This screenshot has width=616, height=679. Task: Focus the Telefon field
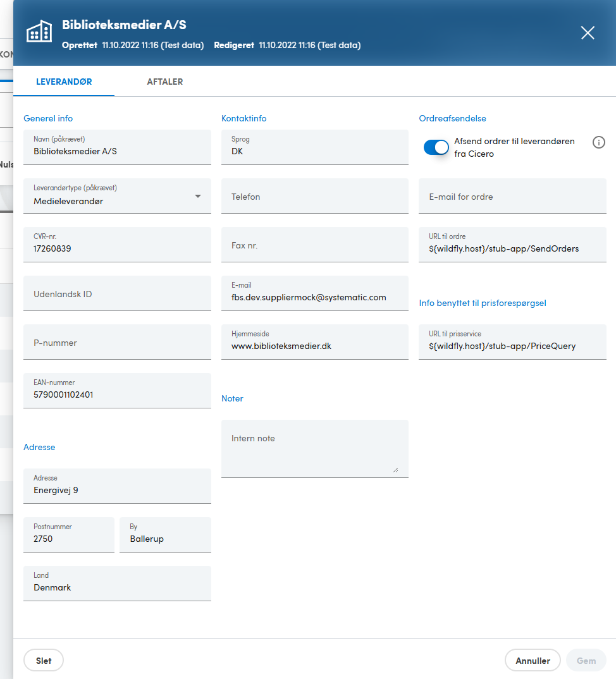(x=315, y=196)
